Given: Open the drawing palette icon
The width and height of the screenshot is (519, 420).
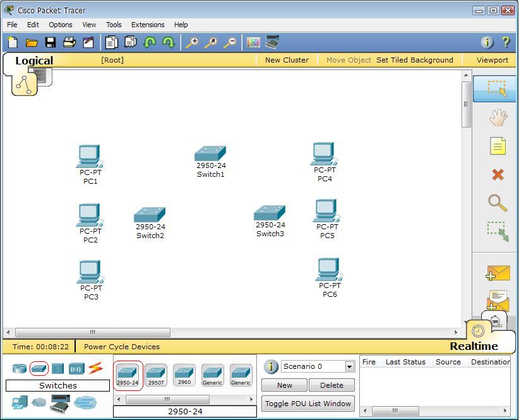Looking at the screenshot, I should click(x=253, y=42).
